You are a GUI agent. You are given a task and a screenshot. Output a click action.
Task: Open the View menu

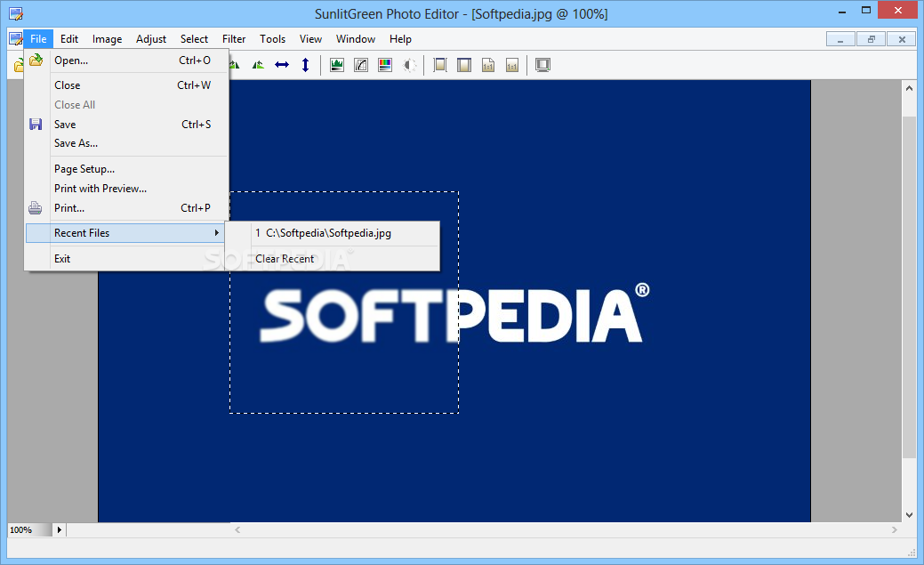tap(310, 39)
